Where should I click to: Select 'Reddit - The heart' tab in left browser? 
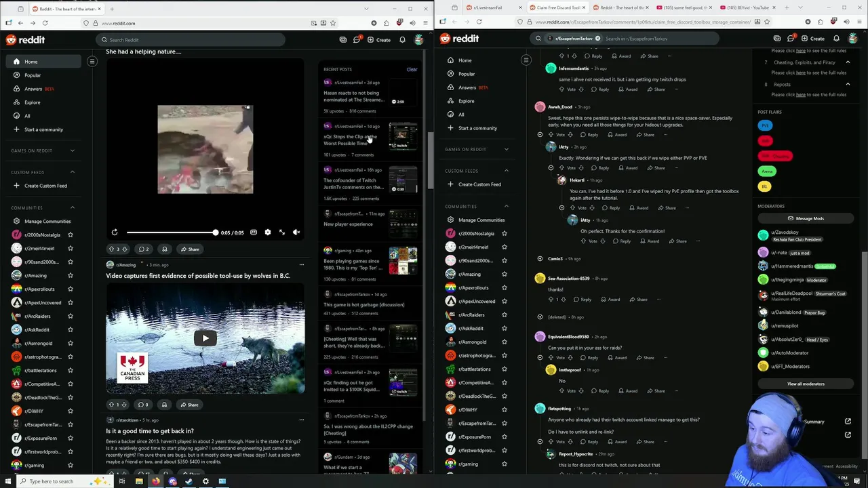pyautogui.click(x=65, y=9)
